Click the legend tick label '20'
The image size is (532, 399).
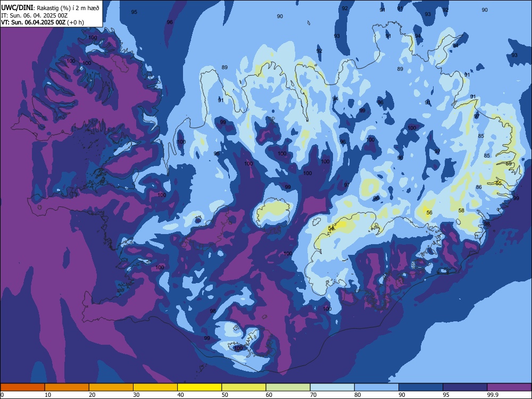pyautogui.click(x=92, y=395)
